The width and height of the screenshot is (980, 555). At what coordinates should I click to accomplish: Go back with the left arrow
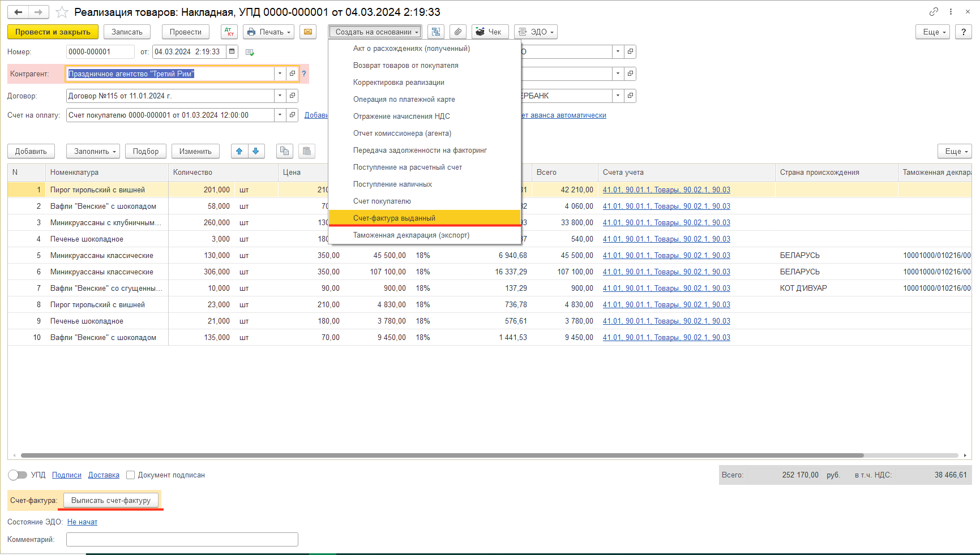18,12
